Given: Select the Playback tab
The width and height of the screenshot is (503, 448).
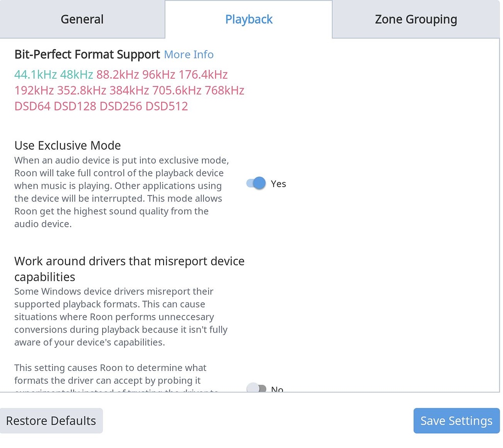Looking at the screenshot, I should pyautogui.click(x=249, y=20).
